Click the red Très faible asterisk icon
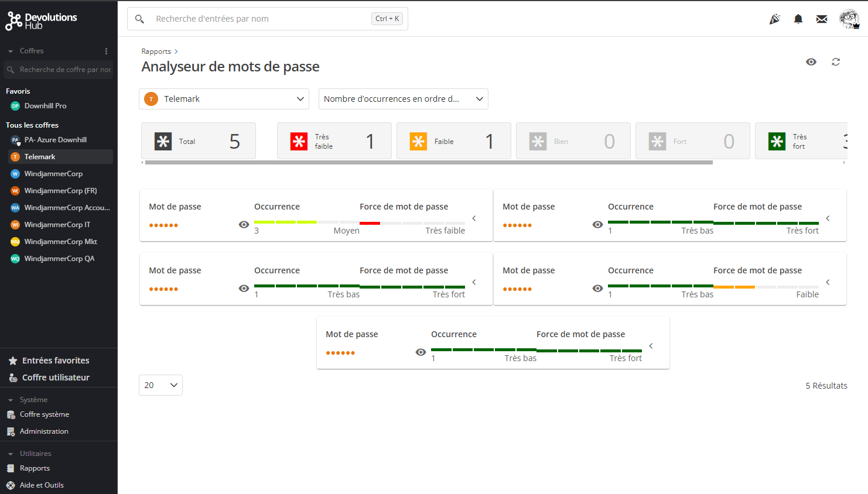This screenshot has height=494, width=868. point(299,141)
